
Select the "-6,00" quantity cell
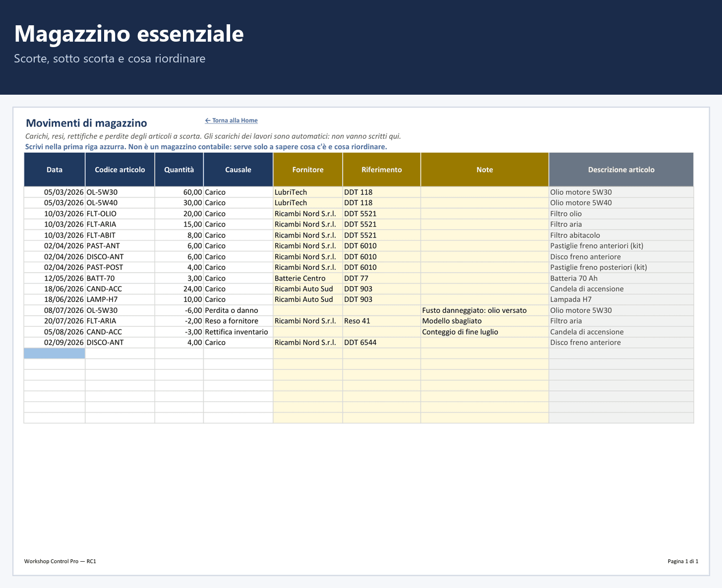(x=179, y=310)
